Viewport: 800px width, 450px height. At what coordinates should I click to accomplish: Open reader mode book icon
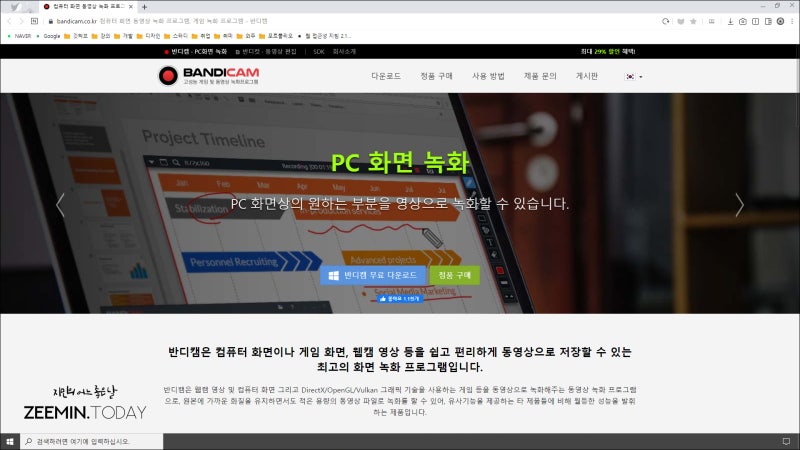tap(711, 21)
